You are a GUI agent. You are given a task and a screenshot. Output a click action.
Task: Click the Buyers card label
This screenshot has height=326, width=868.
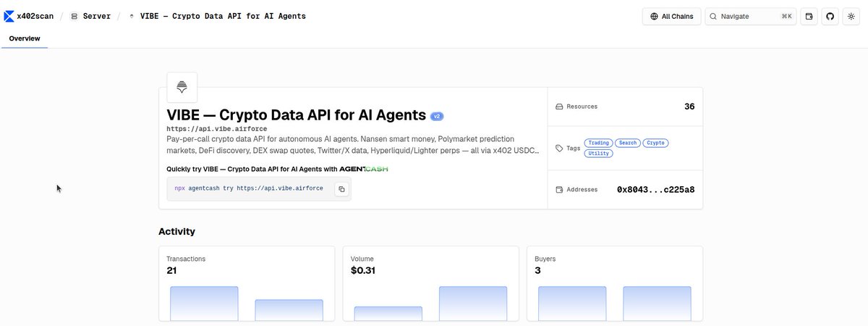[546, 259]
